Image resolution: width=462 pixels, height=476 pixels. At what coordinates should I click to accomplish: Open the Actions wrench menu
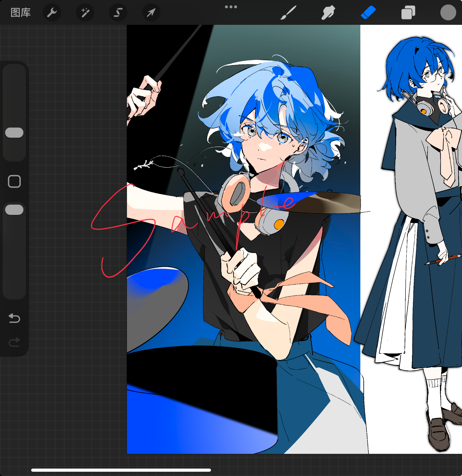[x=52, y=13]
